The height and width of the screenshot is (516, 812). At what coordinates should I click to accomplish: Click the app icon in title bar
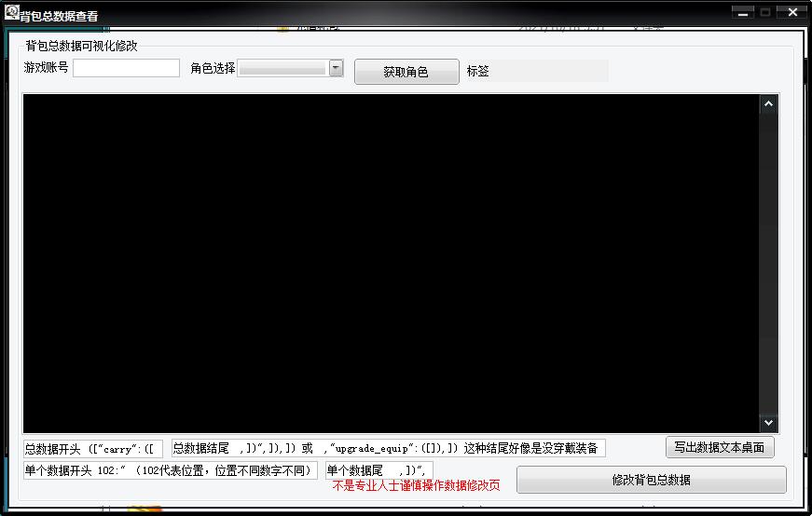(x=12, y=13)
